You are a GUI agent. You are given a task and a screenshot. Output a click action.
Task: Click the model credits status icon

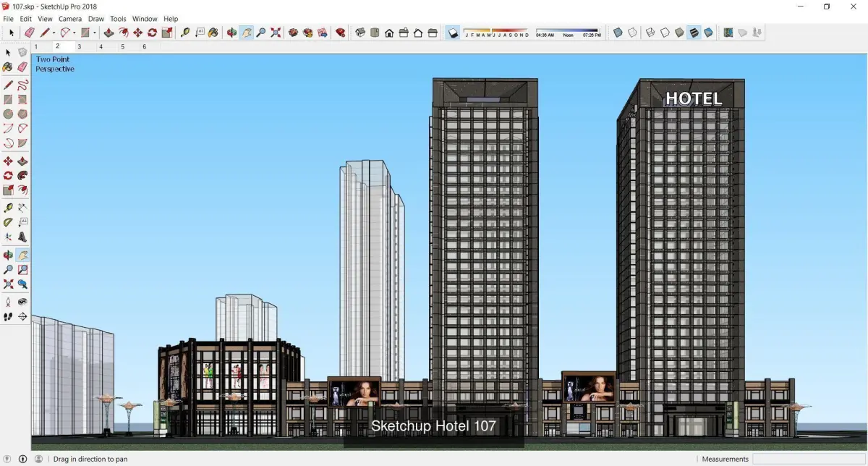coord(22,459)
